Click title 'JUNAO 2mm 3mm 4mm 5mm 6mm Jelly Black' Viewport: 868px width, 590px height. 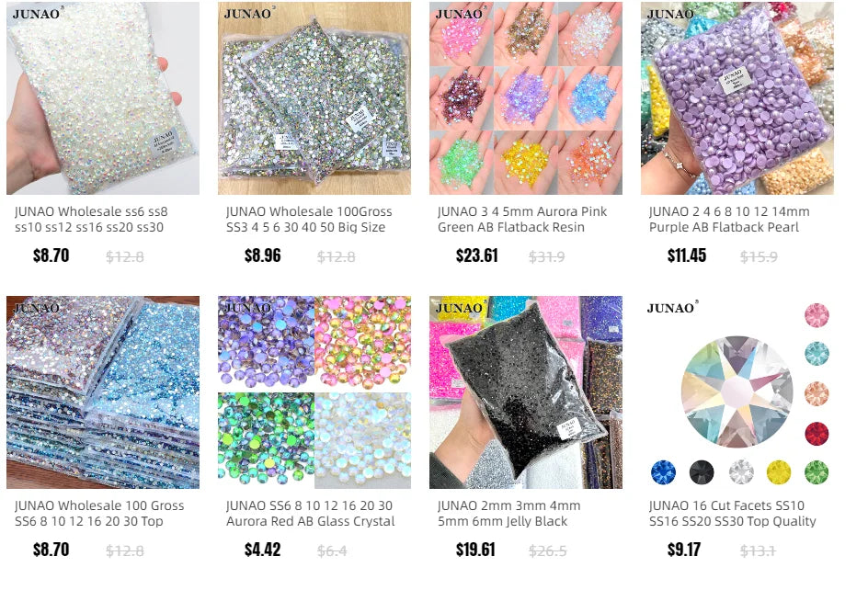[x=508, y=513]
